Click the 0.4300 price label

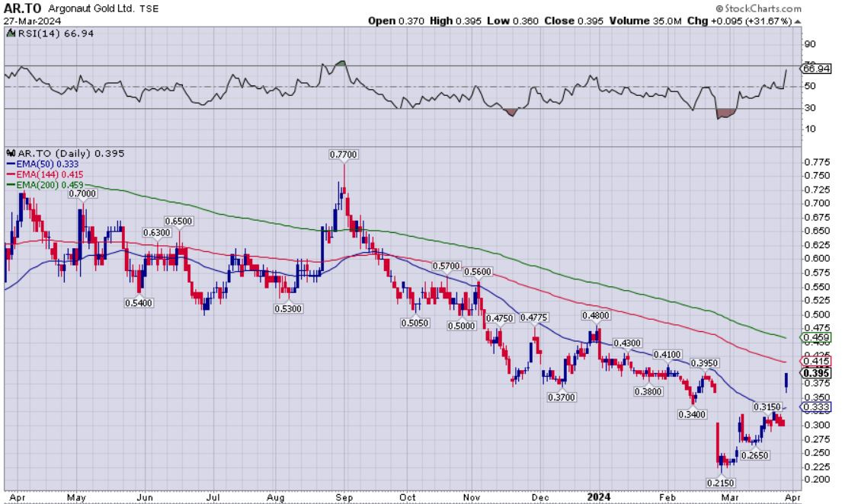[x=627, y=343]
